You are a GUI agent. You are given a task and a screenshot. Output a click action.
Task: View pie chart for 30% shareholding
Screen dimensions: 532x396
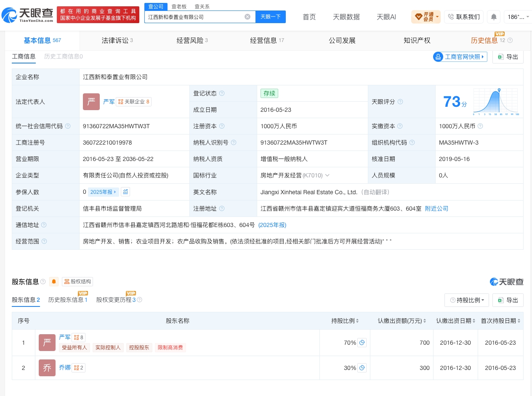[x=362, y=368]
